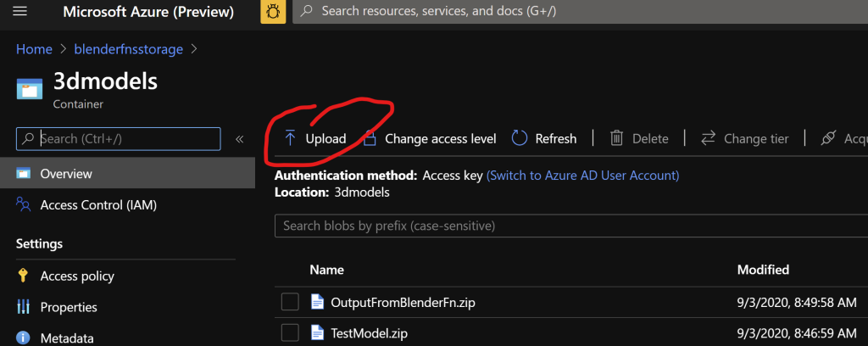Click the yellow bug feedback icon
This screenshot has width=868, height=346.
pyautogui.click(x=273, y=12)
